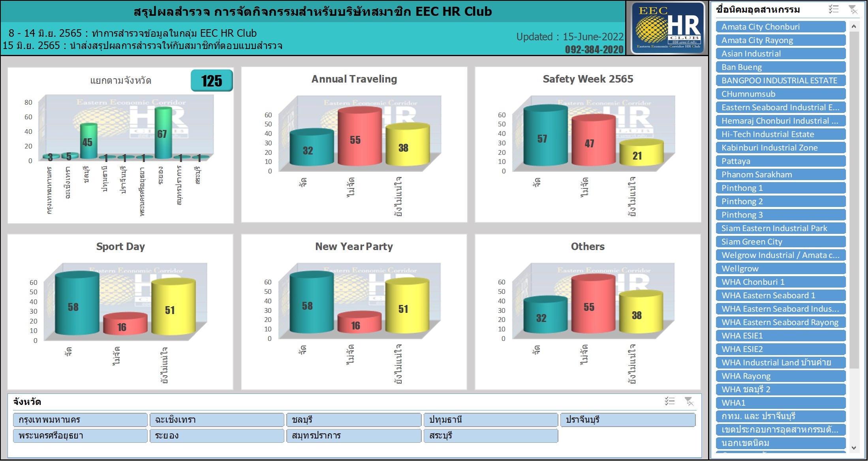The width and height of the screenshot is (868, 461).
Task: Filter by กทม. และ ปราจีนบุรี
Action: (x=781, y=416)
